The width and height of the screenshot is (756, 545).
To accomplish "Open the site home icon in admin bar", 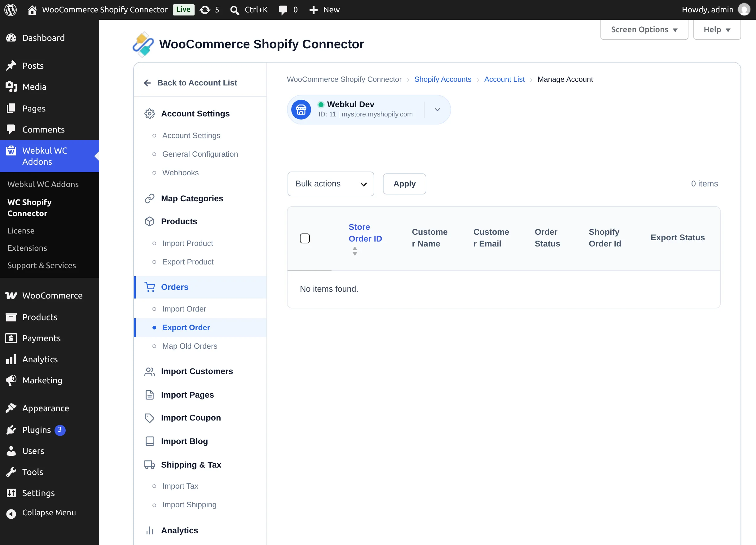I will point(32,10).
